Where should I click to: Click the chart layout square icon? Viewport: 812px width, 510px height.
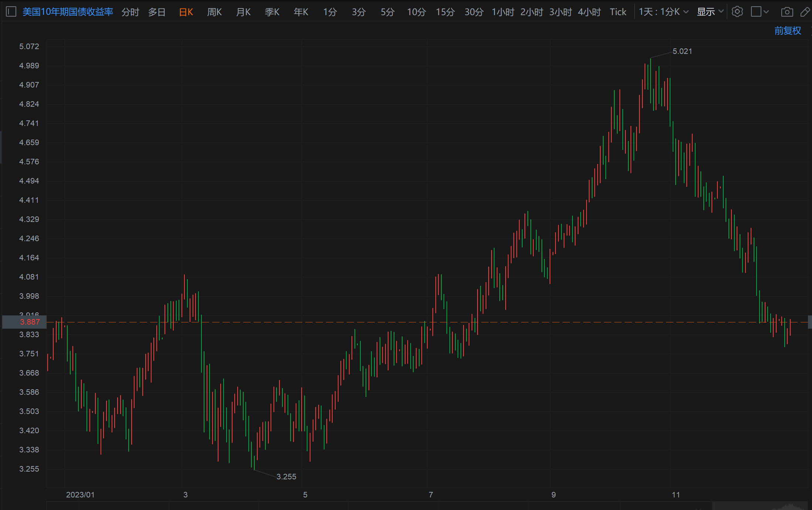[x=756, y=12]
